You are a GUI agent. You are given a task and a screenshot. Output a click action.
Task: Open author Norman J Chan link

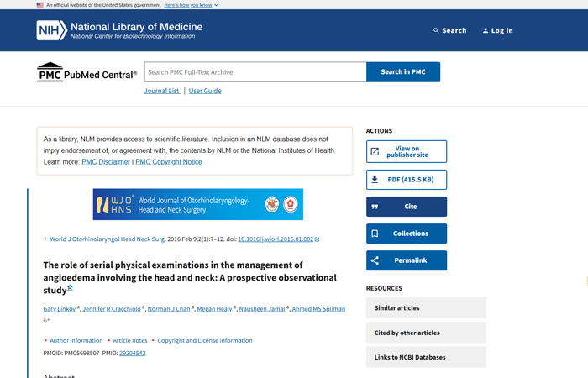169,309
